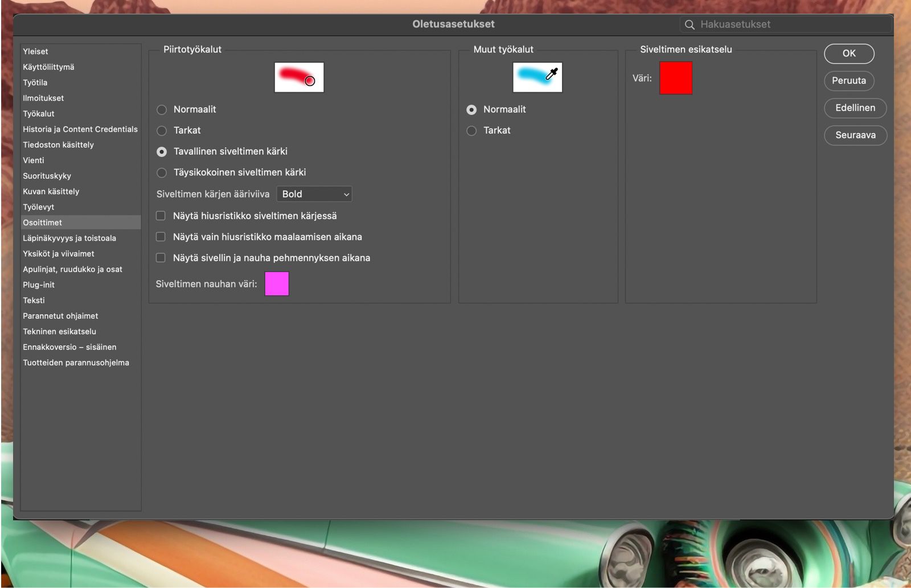Open Tekninen esikatselu category
The image size is (911, 588).
[81, 331]
